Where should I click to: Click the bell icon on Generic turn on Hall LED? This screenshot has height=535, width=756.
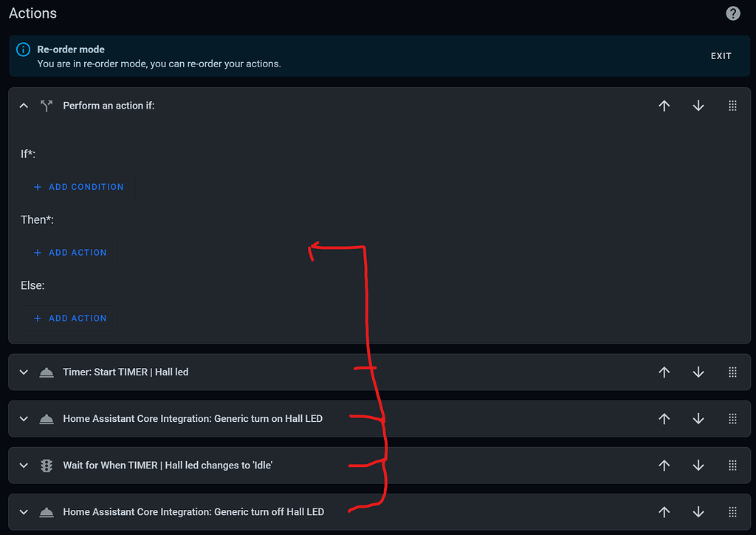point(47,418)
